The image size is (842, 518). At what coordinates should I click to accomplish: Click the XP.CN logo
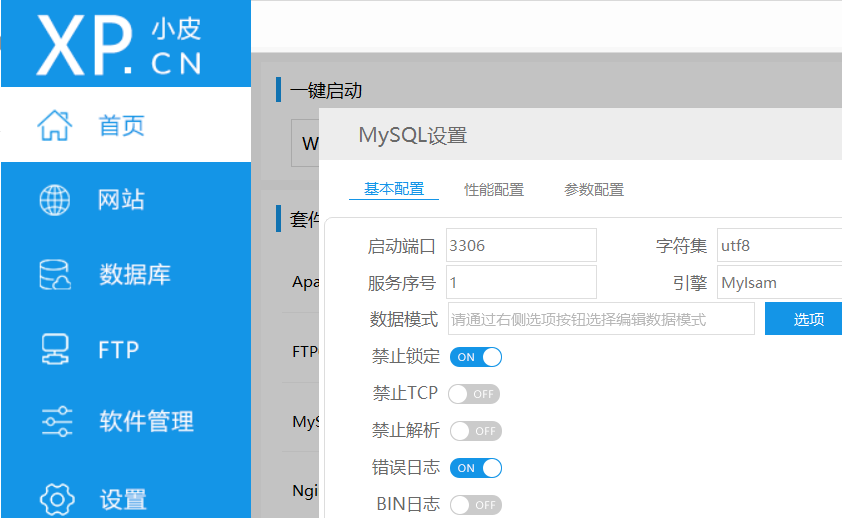point(119,45)
